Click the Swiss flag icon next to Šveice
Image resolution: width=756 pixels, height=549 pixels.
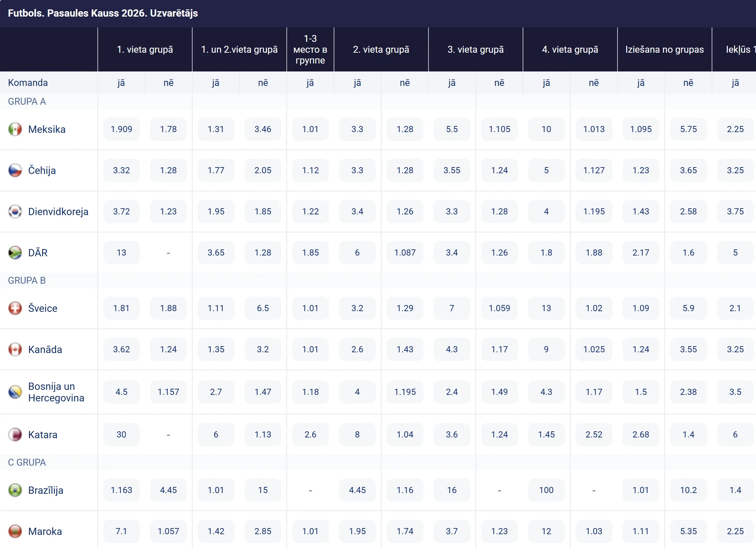[15, 308]
